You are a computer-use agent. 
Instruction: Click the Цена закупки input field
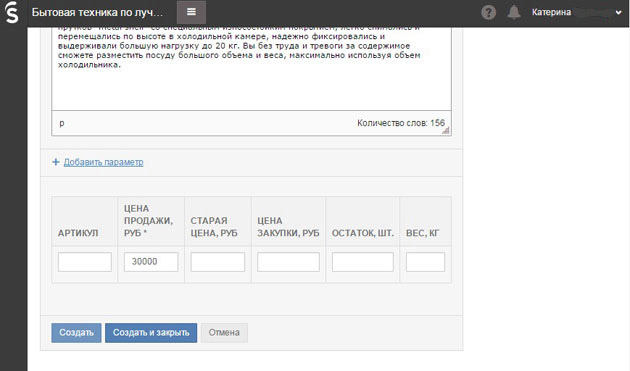pos(288,262)
